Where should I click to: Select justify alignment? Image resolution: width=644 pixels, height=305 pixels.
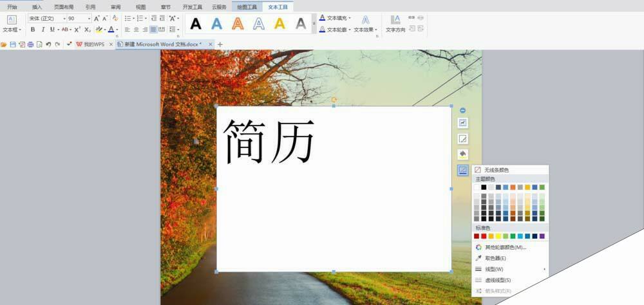[153, 30]
